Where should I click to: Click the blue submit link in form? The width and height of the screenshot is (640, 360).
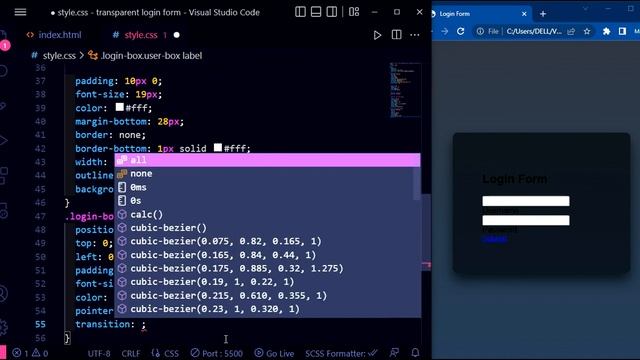click(x=495, y=239)
